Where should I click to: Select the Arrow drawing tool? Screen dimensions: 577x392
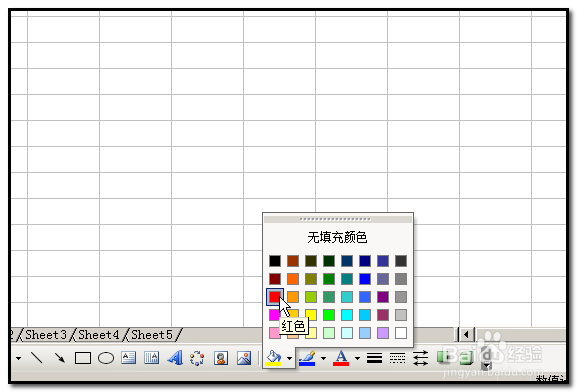pyautogui.click(x=59, y=357)
